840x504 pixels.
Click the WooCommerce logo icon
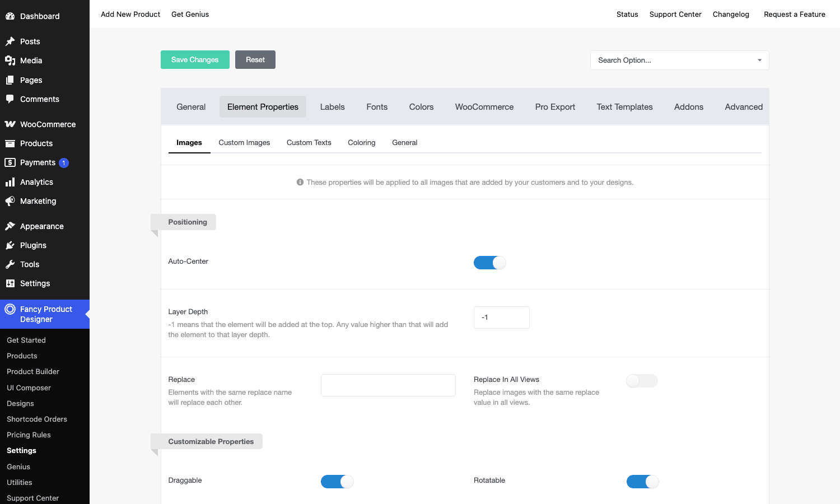pyautogui.click(x=10, y=124)
